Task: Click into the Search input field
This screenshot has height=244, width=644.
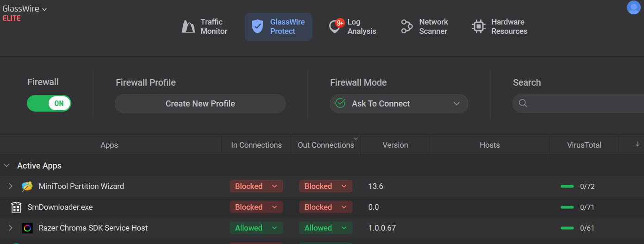Action: [x=583, y=103]
